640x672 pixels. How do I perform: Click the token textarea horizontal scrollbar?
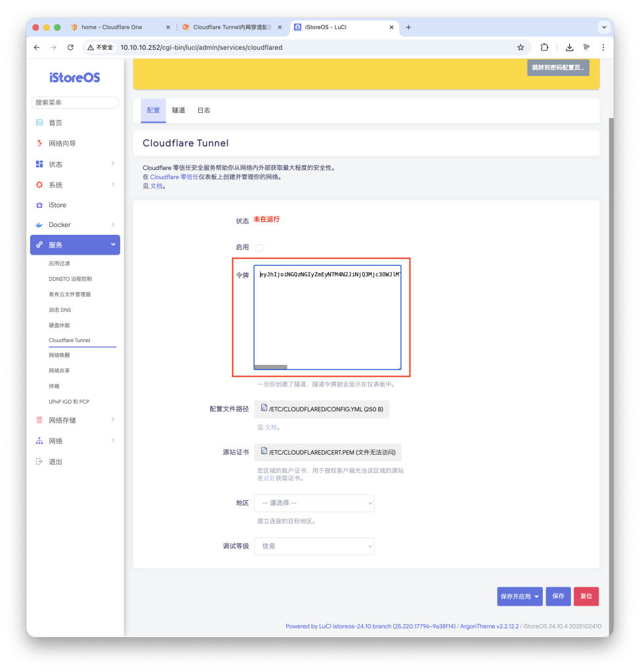pyautogui.click(x=270, y=367)
